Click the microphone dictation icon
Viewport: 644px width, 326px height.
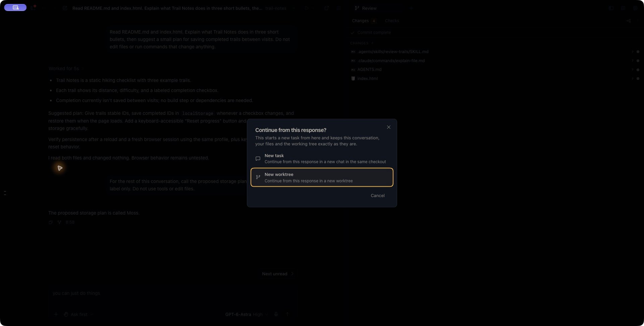coord(276,315)
